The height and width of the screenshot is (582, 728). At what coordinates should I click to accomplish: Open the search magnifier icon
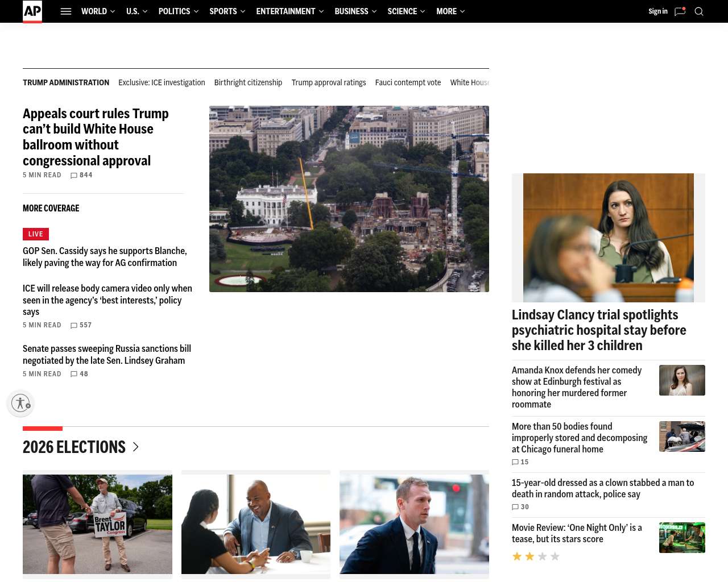699,11
